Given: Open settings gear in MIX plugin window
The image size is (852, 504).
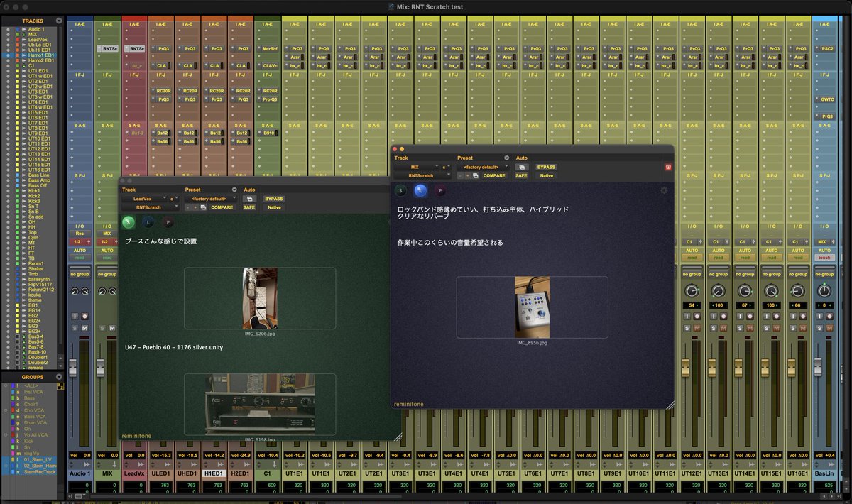Looking at the screenshot, I should pos(664,190).
